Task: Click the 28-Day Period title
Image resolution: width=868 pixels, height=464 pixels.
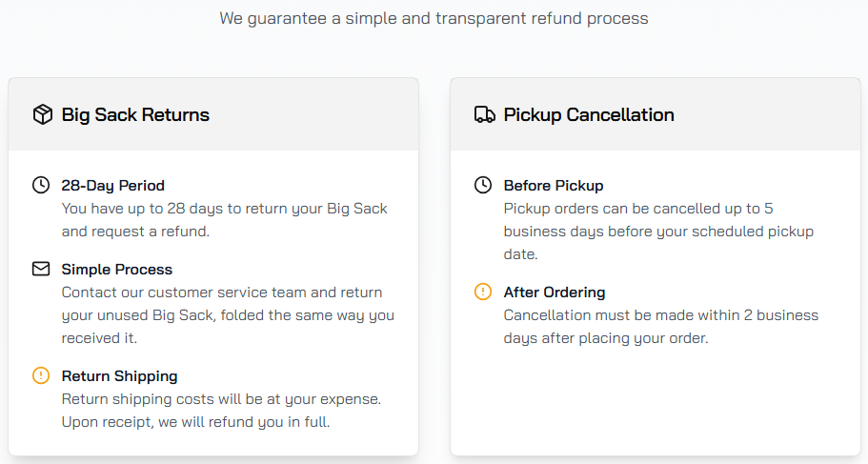Action: point(112,186)
